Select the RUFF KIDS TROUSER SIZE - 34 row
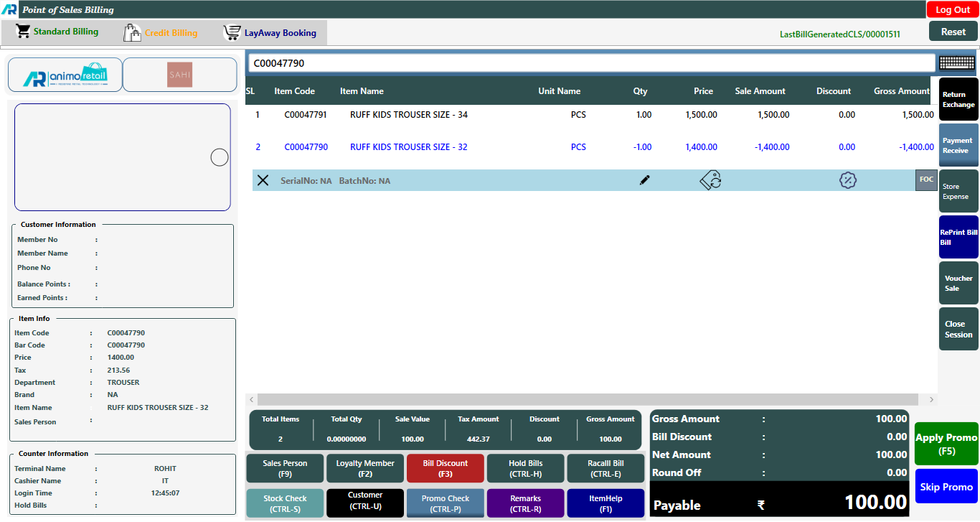Image resolution: width=980 pixels, height=522 pixels. tap(408, 115)
